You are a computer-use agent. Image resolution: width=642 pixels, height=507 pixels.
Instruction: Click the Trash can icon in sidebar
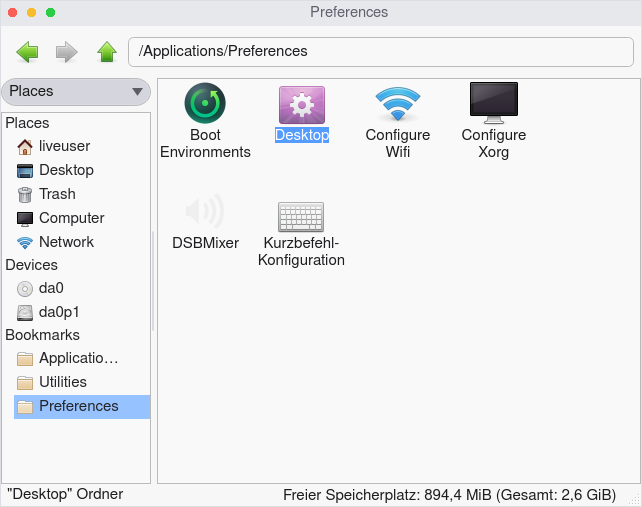[25, 195]
